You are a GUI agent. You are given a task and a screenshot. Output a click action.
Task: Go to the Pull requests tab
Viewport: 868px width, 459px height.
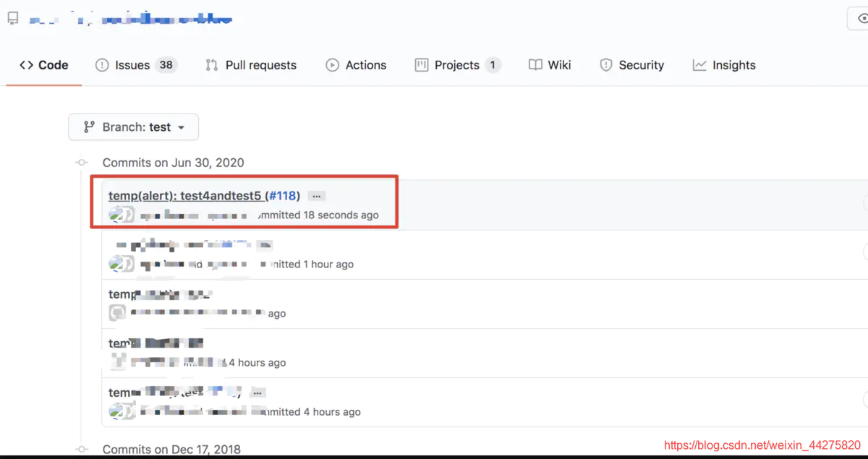coord(251,65)
